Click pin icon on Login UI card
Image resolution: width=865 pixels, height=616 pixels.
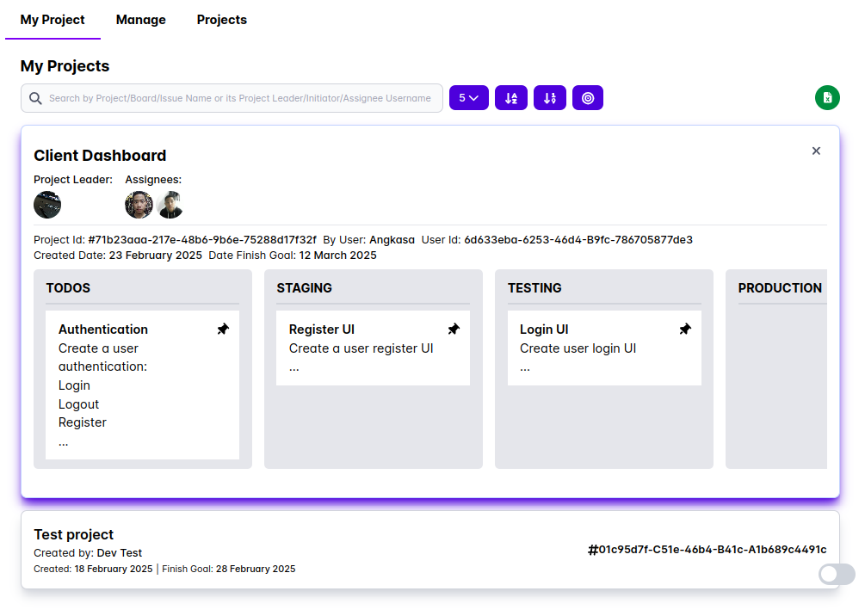coord(684,330)
